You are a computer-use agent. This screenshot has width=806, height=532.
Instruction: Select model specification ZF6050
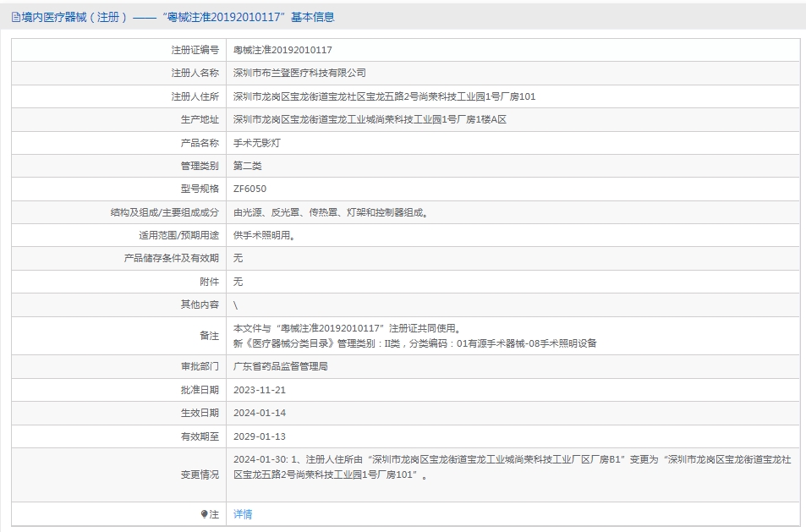[x=249, y=189]
